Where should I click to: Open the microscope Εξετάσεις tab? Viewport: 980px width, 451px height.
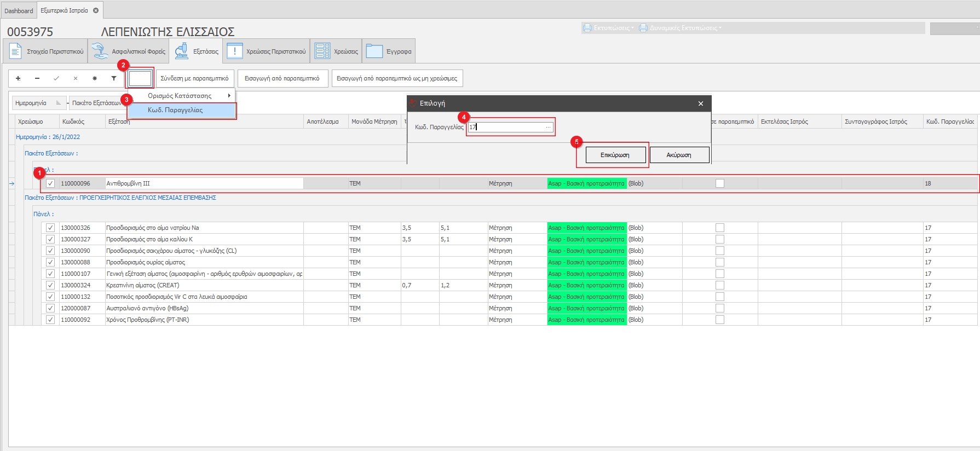197,51
